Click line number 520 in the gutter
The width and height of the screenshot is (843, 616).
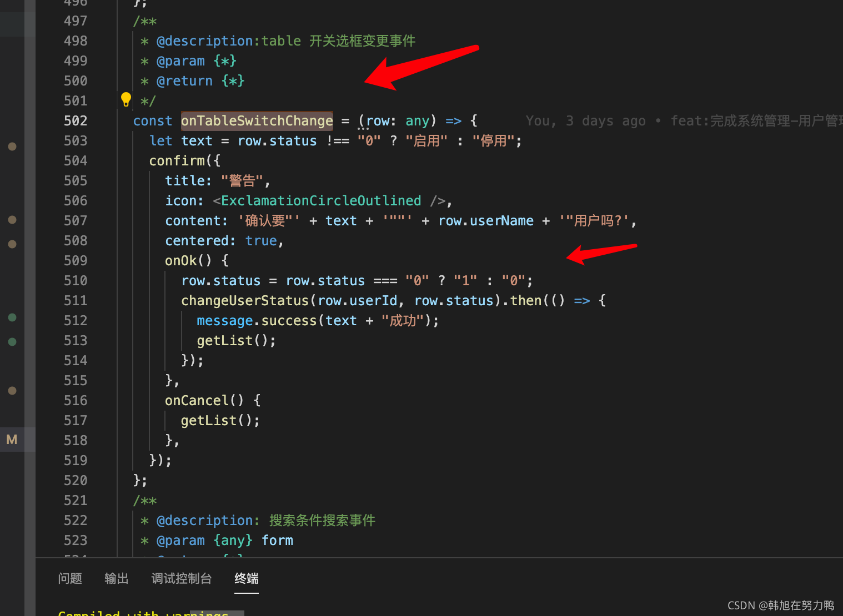(x=76, y=481)
